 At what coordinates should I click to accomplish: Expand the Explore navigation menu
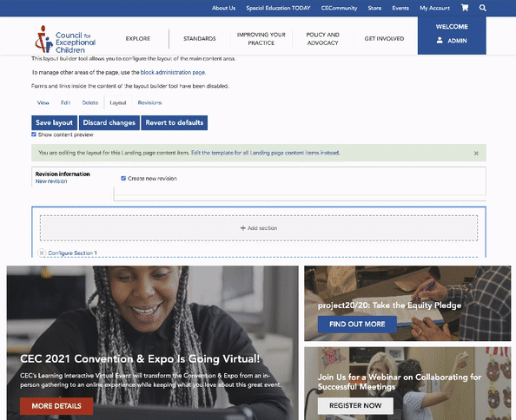pyautogui.click(x=138, y=39)
